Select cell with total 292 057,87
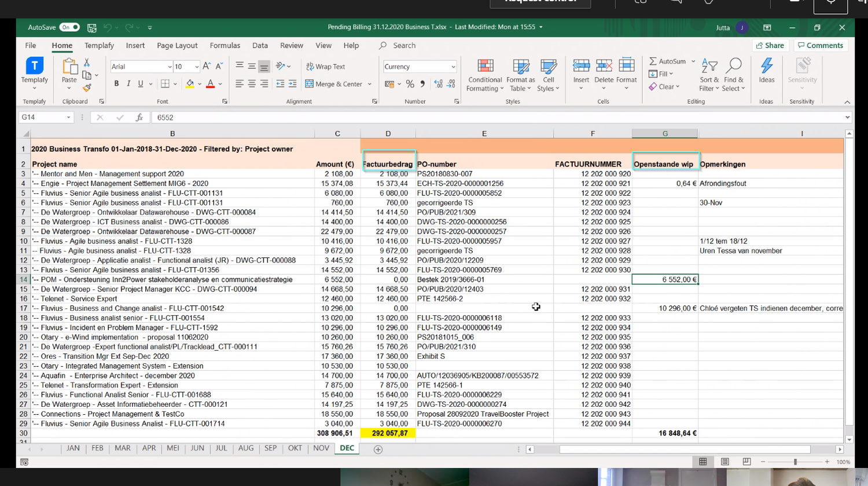Screen dimensions: 868x486 click(x=388, y=433)
